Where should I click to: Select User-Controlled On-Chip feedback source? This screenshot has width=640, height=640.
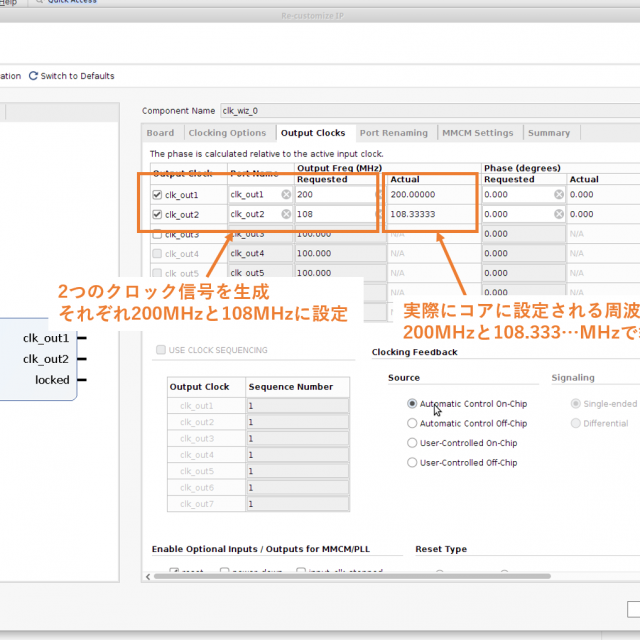click(412, 443)
